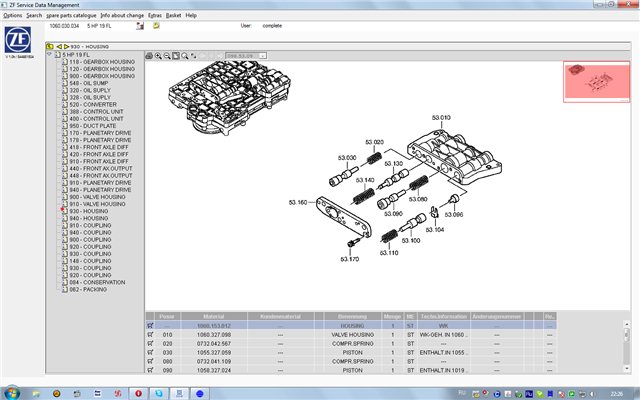Screen dimensions: 640x400
Task: Click the yellow folder icon in the header bar
Action: (156, 26)
